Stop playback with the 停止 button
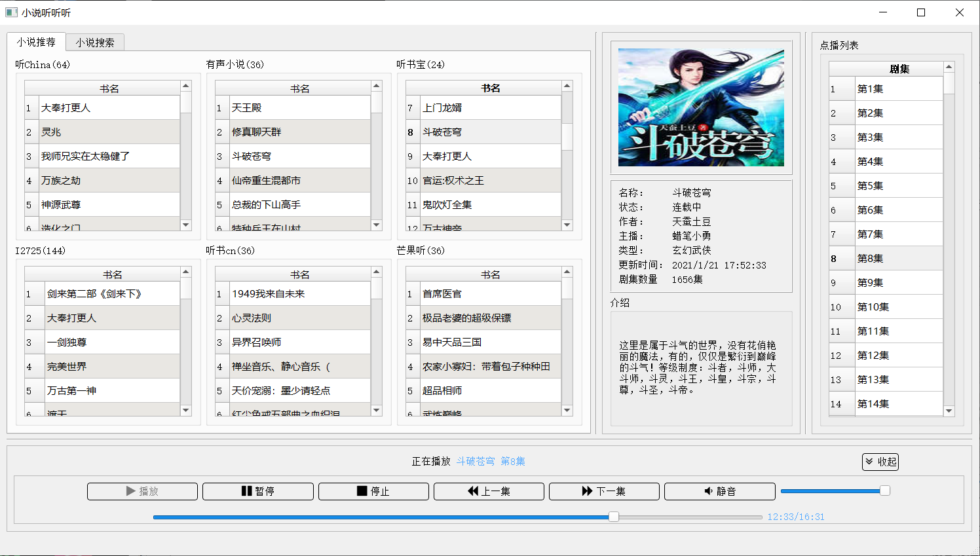The image size is (980, 556). 373,491
